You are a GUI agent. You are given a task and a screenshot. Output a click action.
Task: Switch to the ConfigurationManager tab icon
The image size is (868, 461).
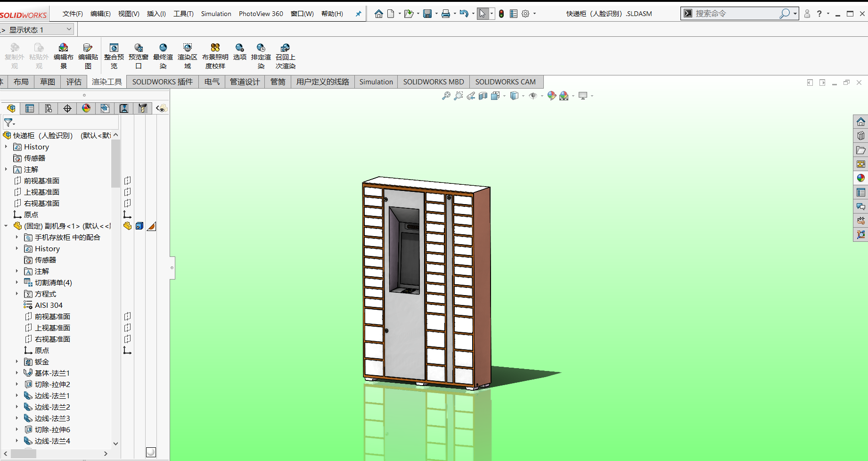(49, 108)
